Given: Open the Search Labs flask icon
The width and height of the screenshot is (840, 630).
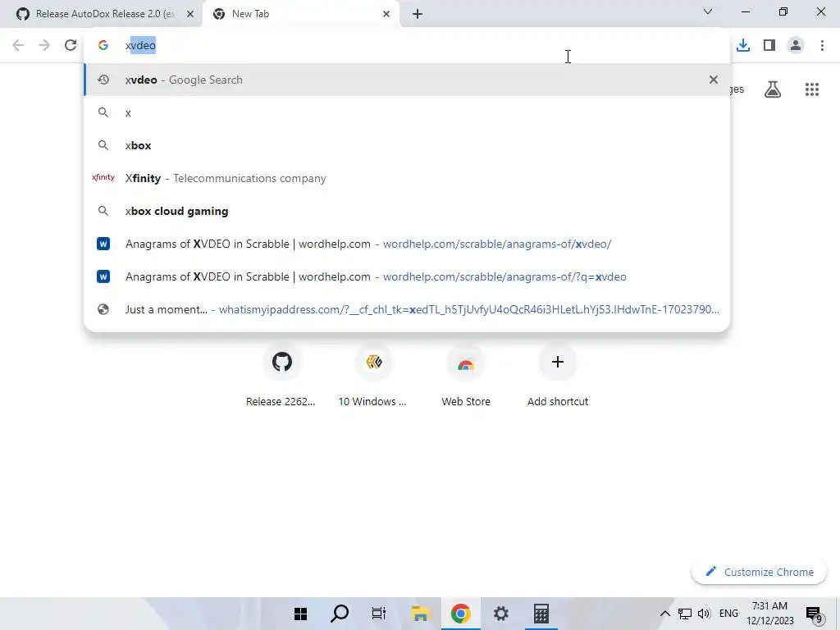Looking at the screenshot, I should click(x=773, y=89).
